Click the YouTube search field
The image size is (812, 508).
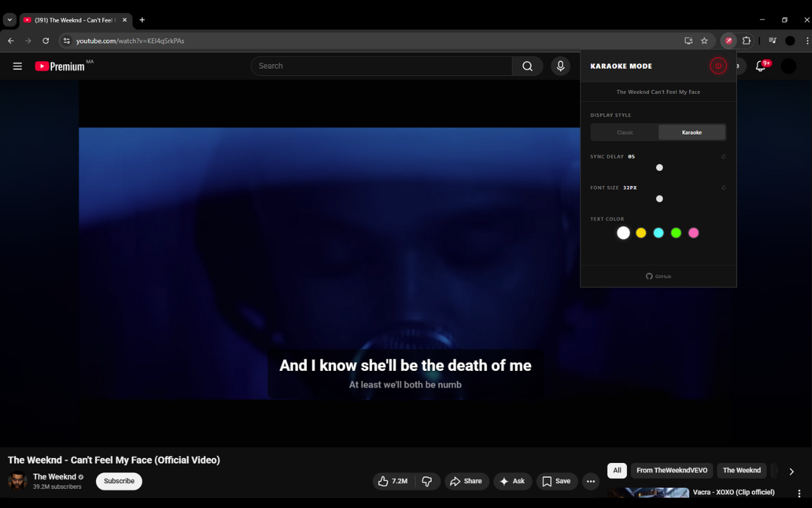tap(381, 66)
